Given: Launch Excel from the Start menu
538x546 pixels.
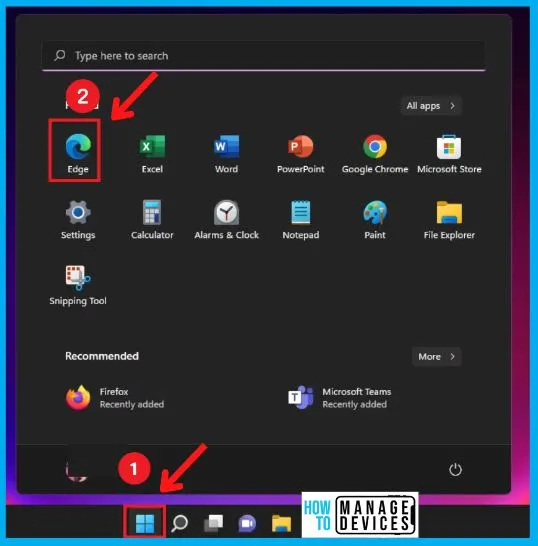Looking at the screenshot, I should coord(152,154).
